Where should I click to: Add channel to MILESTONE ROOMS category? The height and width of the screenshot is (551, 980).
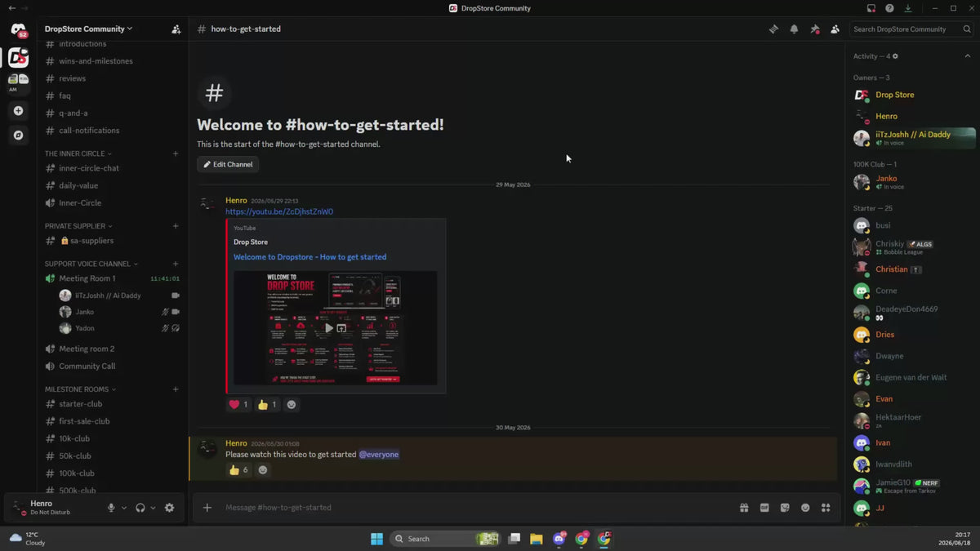176,389
